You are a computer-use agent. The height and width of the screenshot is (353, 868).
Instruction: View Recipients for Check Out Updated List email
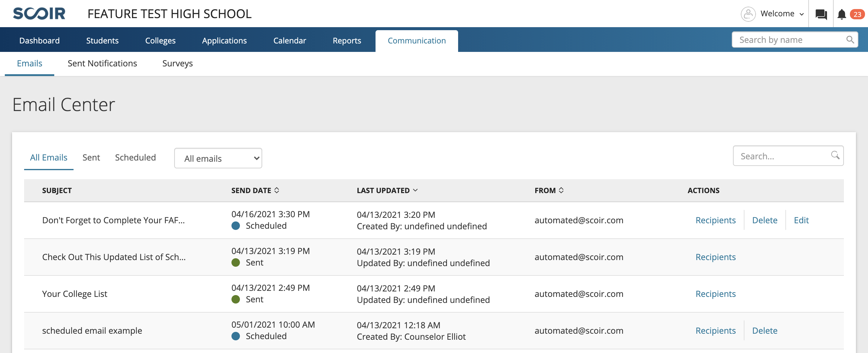pos(715,257)
